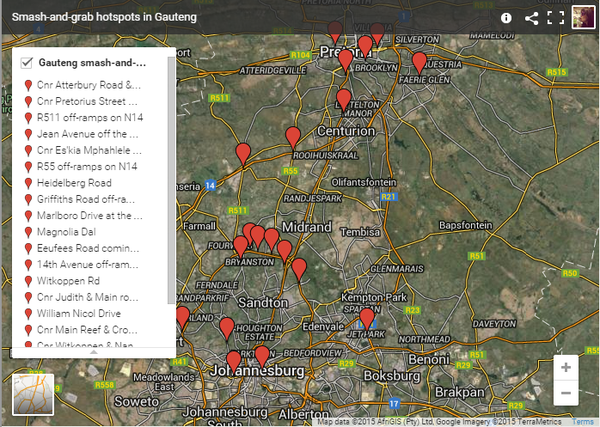Collapse legend panel with up arrow
The image size is (600, 427).
click(x=94, y=352)
